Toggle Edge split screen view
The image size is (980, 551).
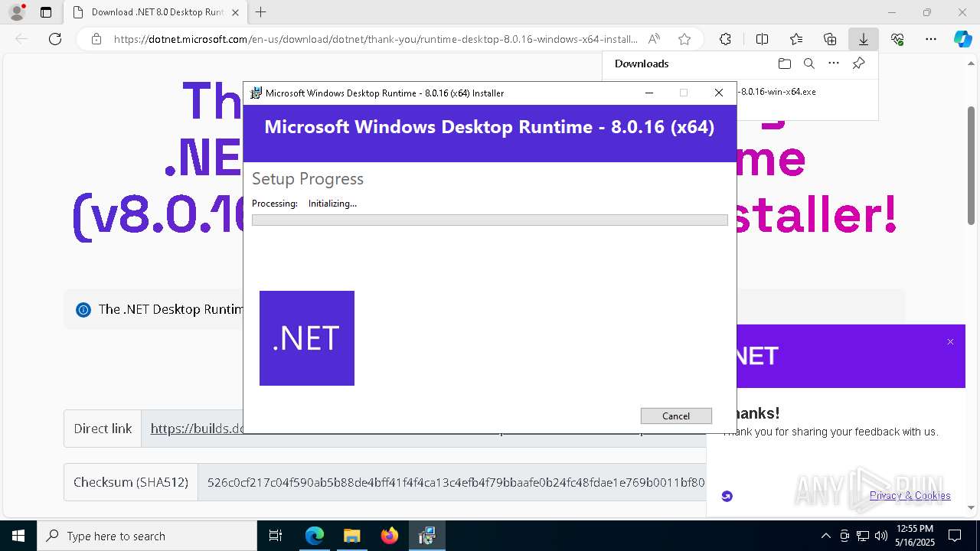(762, 39)
